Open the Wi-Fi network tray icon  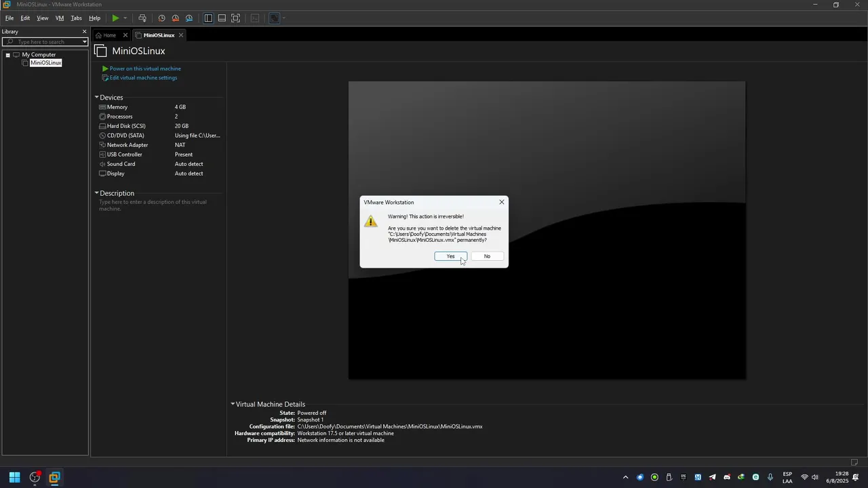(804, 477)
